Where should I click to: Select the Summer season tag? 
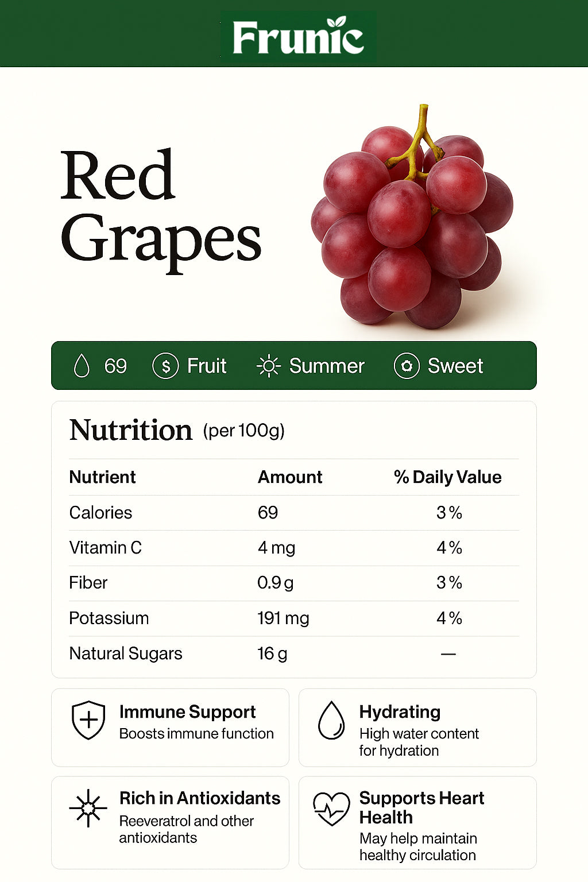click(326, 366)
